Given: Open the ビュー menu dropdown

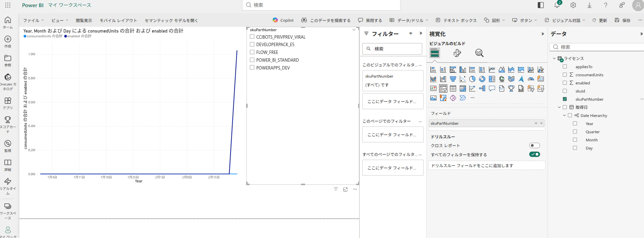Looking at the screenshot, I should [x=60, y=20].
